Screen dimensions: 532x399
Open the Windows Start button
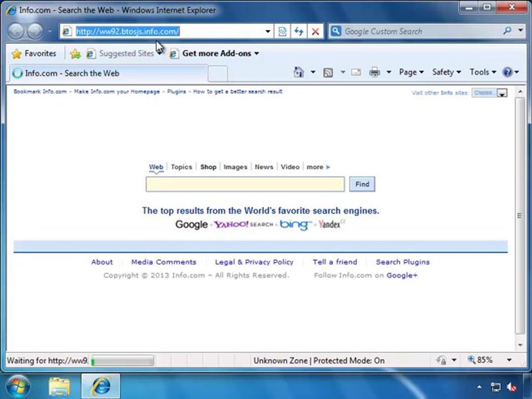click(18, 386)
